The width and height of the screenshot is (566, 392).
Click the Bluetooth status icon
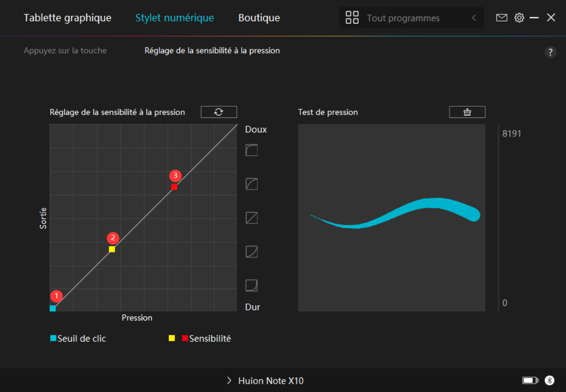(x=549, y=380)
